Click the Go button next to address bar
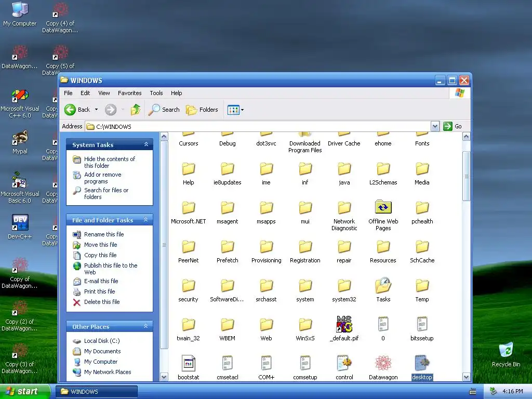Image resolution: width=532 pixels, height=399 pixels. click(453, 126)
